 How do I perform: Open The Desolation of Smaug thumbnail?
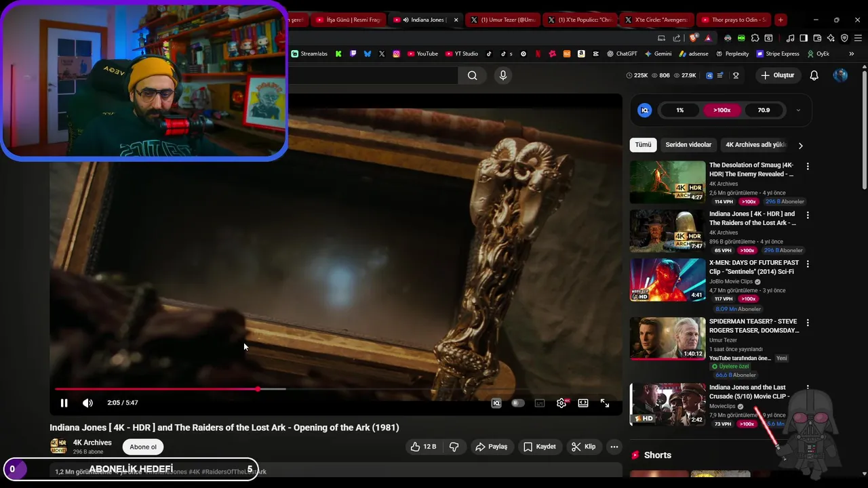tap(667, 182)
